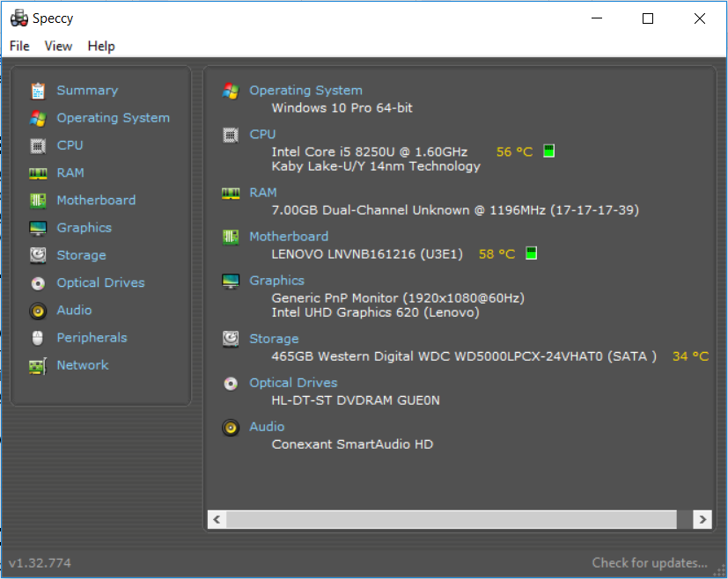Select Graphics in the left sidebar
The width and height of the screenshot is (728, 579).
pyautogui.click(x=84, y=228)
